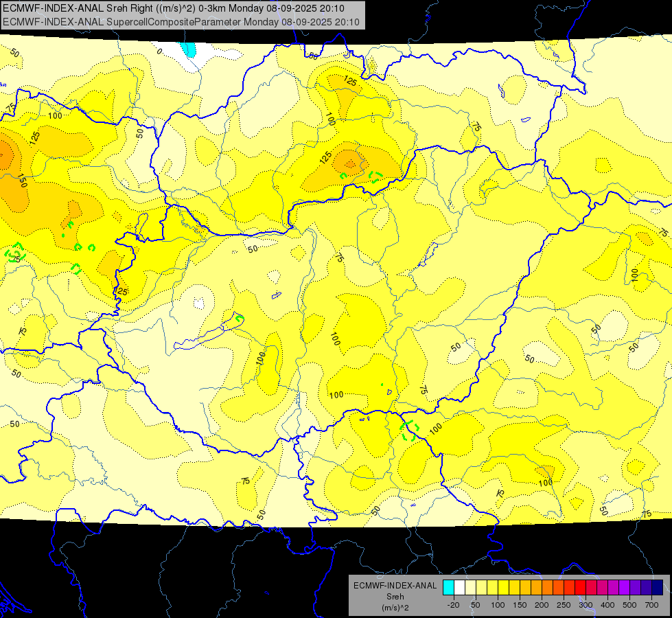The image size is (672, 618).
Task: Select the white swatch in the legend
Action: coord(459,588)
